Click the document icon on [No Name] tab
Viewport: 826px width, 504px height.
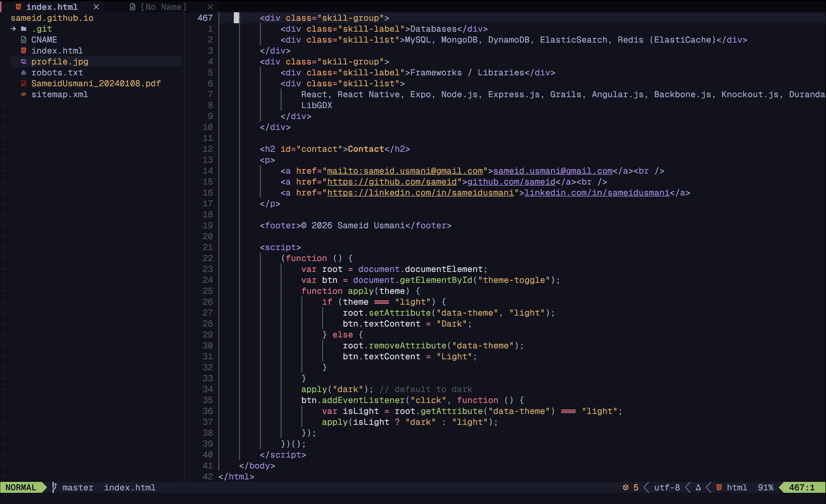pos(132,7)
